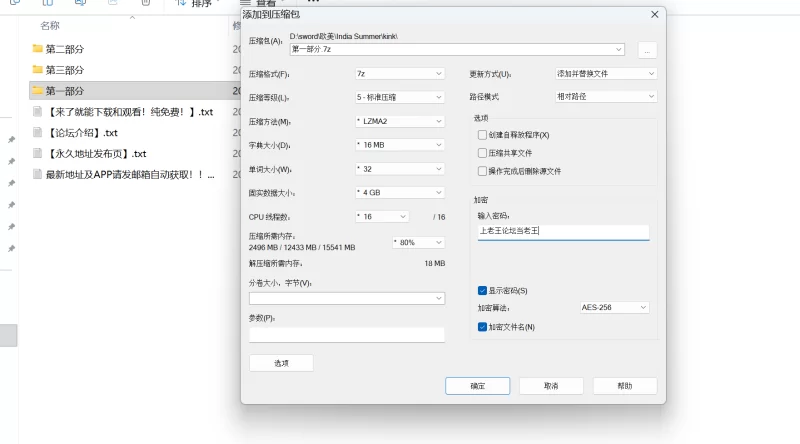Open the 加密算法 AES-256 dropdown

coord(614,308)
